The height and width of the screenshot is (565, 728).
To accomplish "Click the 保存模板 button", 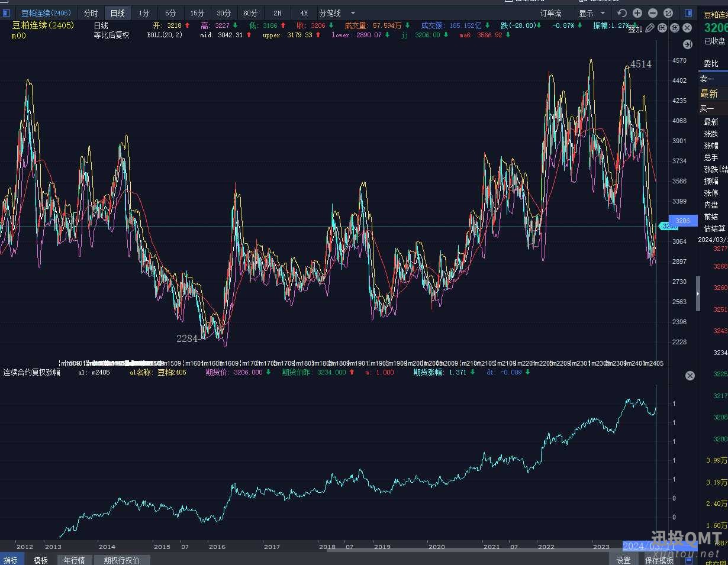I will (659, 560).
